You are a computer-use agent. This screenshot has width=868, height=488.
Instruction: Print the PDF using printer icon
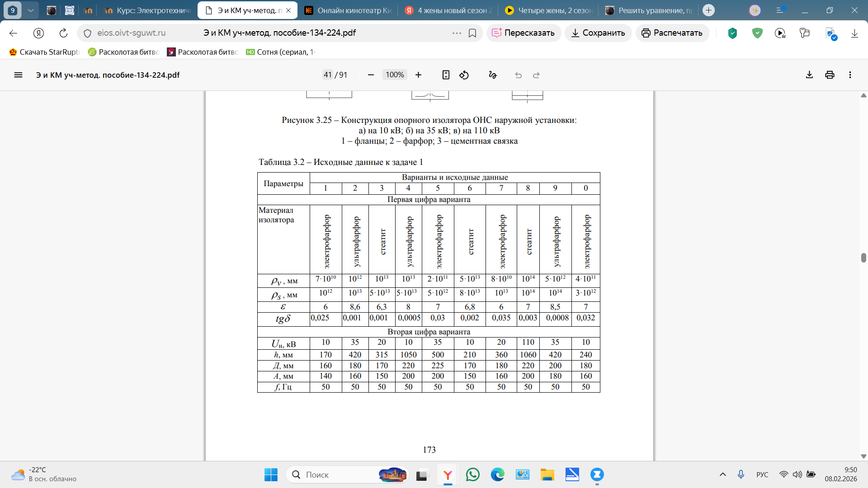(x=830, y=75)
